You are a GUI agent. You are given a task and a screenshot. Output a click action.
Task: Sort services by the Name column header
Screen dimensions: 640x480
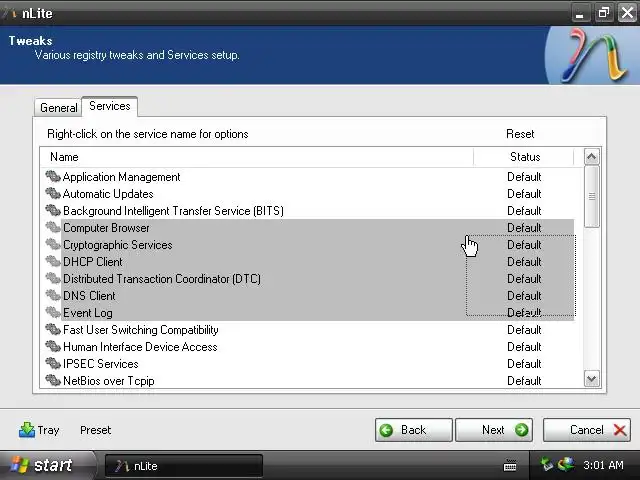(x=257, y=157)
